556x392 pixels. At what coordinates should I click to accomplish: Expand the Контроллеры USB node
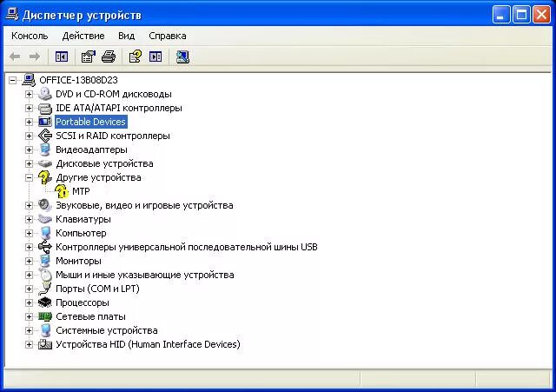click(x=29, y=247)
